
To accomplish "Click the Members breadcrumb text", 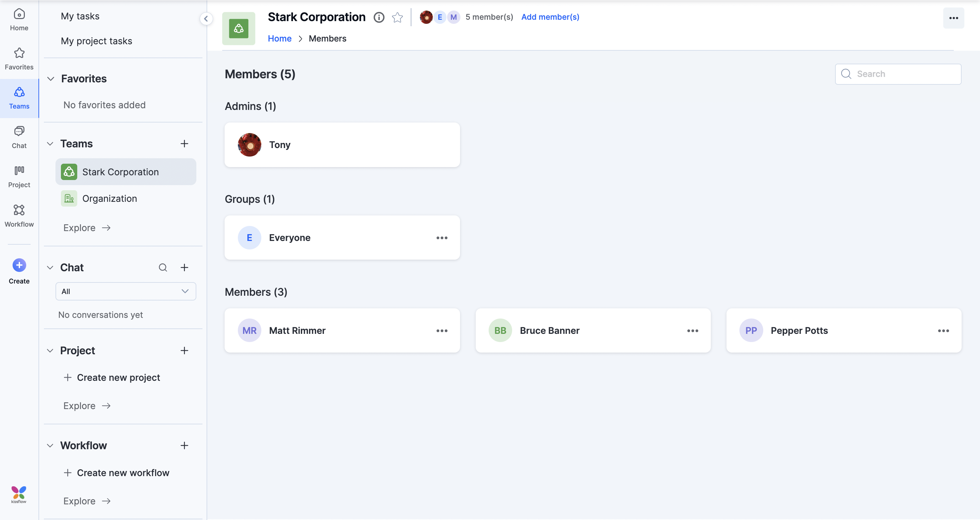I will pos(327,38).
